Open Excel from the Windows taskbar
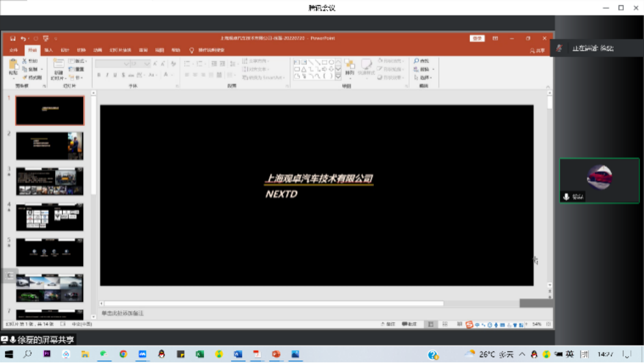Screen dimensions: 644x363 click(x=199, y=354)
